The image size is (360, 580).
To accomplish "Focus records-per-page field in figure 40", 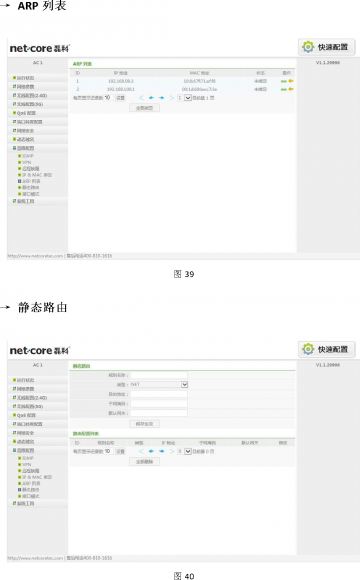I will pyautogui.click(x=108, y=451).
